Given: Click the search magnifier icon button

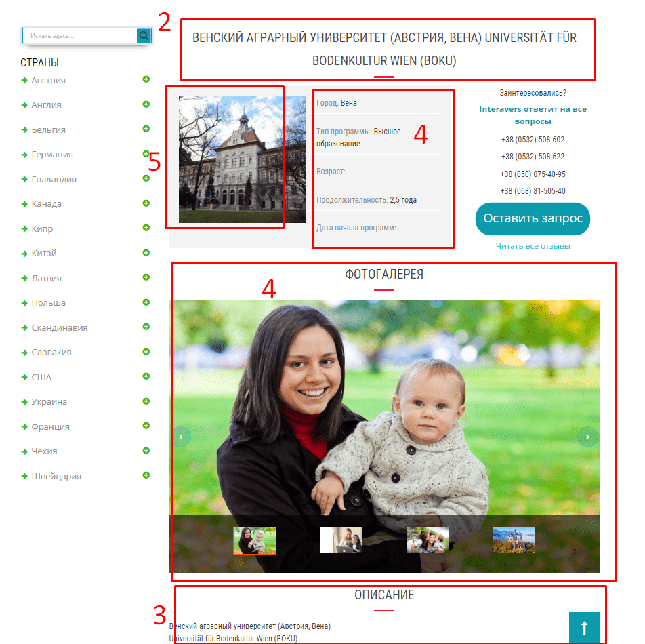Looking at the screenshot, I should tap(144, 35).
